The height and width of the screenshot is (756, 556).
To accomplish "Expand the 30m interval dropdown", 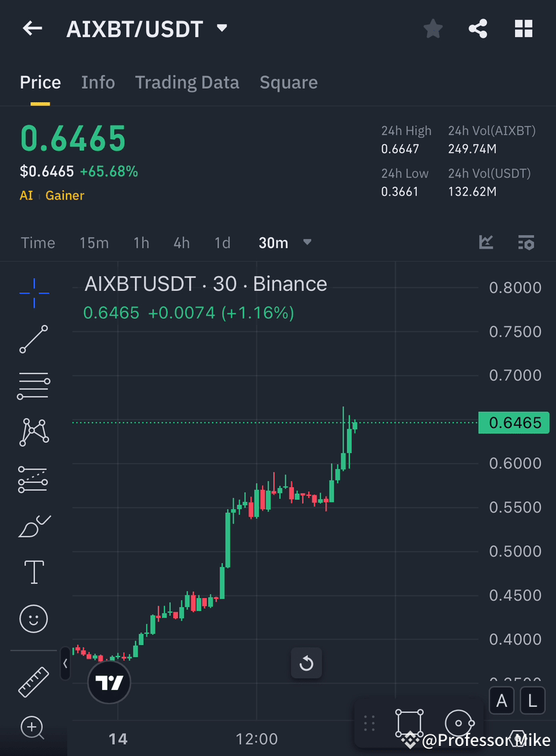I will pos(307,243).
